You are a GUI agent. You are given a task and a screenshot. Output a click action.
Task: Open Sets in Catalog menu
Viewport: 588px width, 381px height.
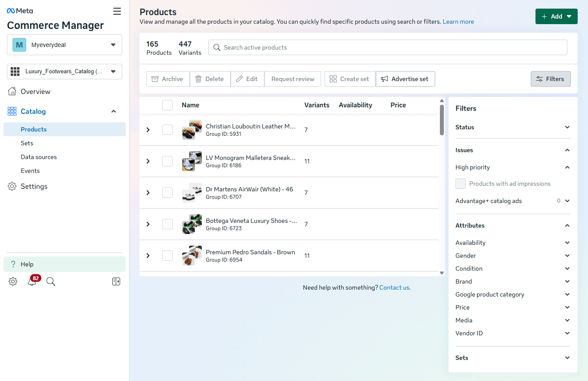tap(27, 143)
